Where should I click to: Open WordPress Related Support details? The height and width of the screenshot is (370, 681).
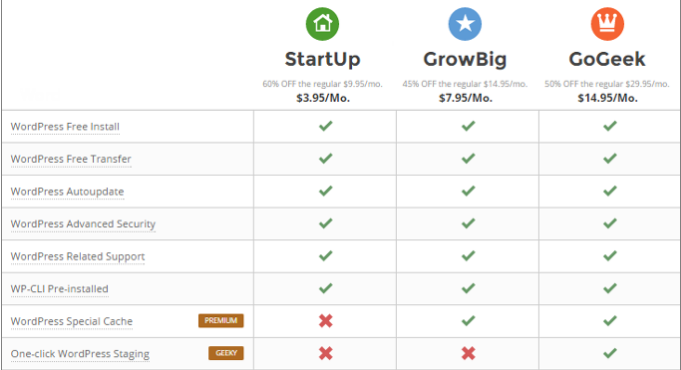(78, 257)
